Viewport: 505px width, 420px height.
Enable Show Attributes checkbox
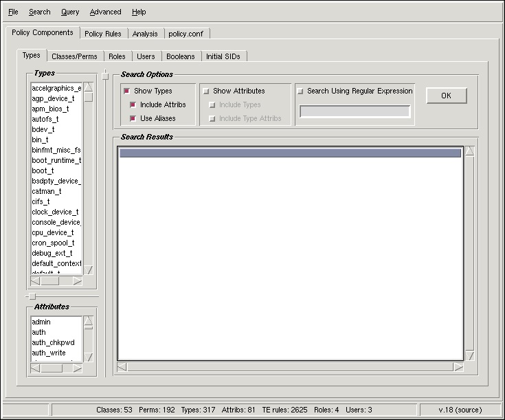point(206,91)
